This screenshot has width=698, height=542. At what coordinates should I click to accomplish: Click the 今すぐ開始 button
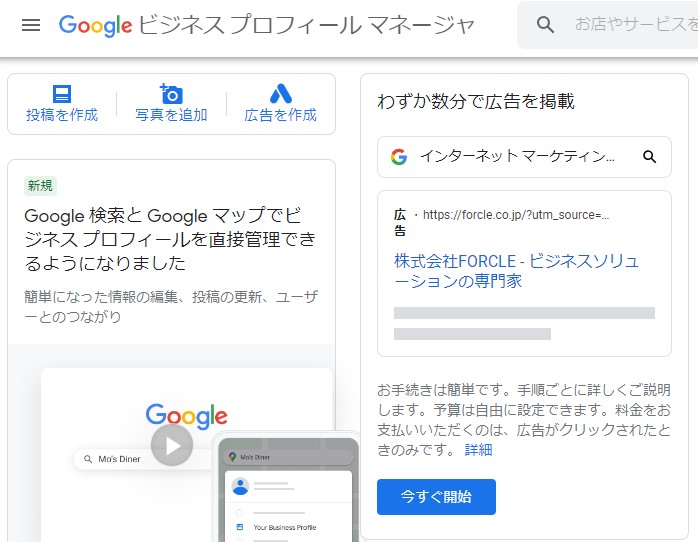436,497
